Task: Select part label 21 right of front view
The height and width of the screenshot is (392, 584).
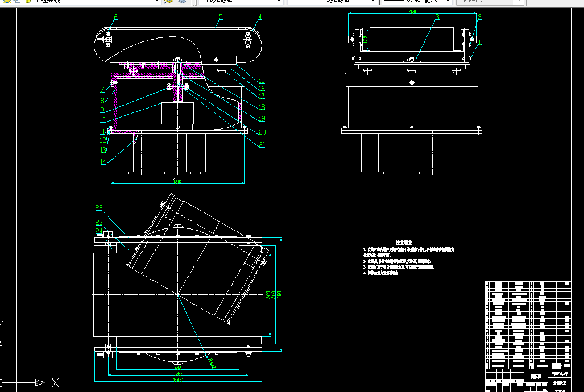Action: (x=262, y=145)
